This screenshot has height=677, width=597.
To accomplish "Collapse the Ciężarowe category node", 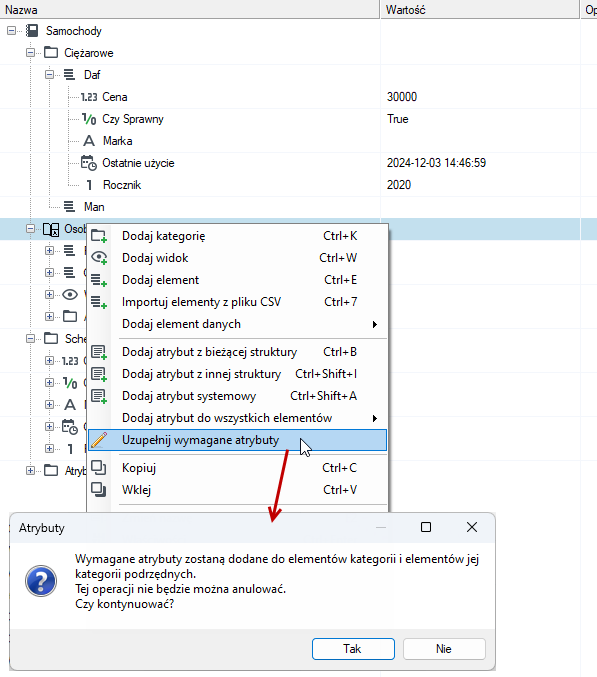I will pyautogui.click(x=30, y=53).
